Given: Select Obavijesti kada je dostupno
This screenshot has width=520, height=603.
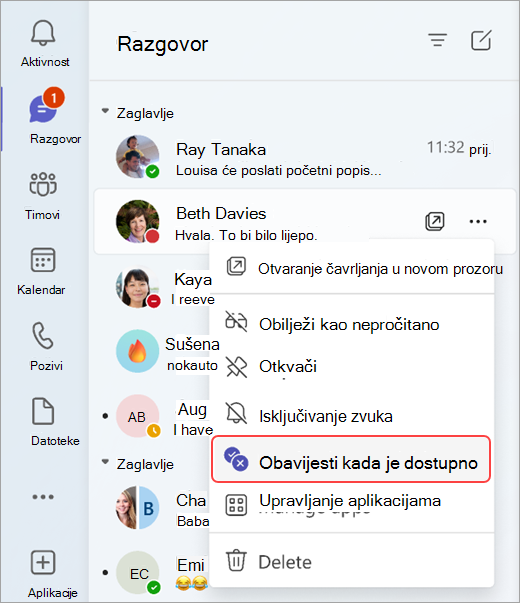Looking at the screenshot, I should point(351,459).
